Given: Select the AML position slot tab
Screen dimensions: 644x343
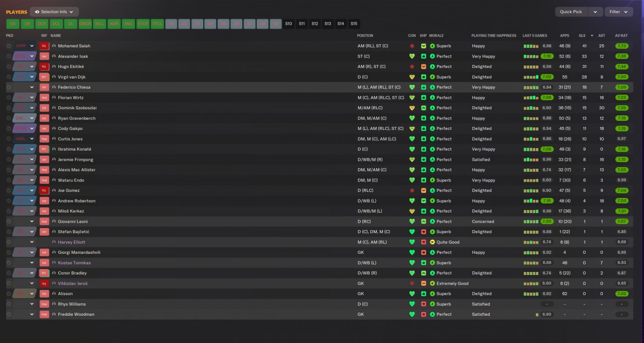Looking at the screenshot, I should point(128,24).
